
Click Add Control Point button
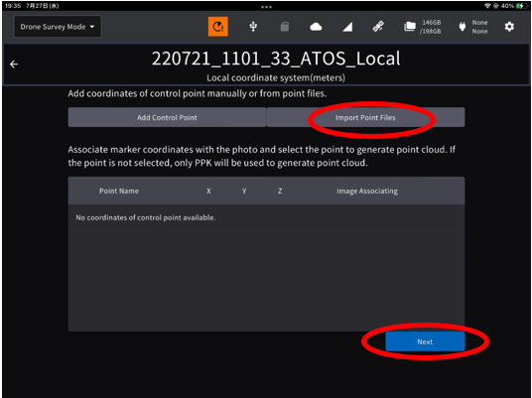pos(167,117)
